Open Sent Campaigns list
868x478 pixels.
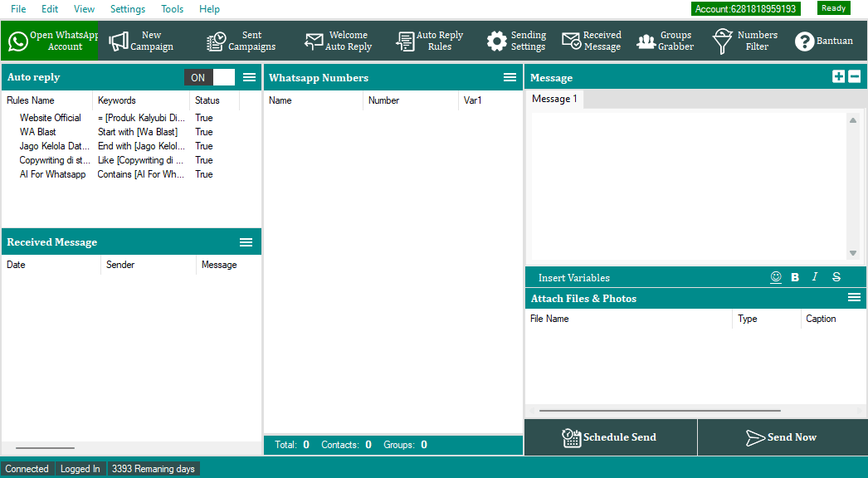(241, 41)
